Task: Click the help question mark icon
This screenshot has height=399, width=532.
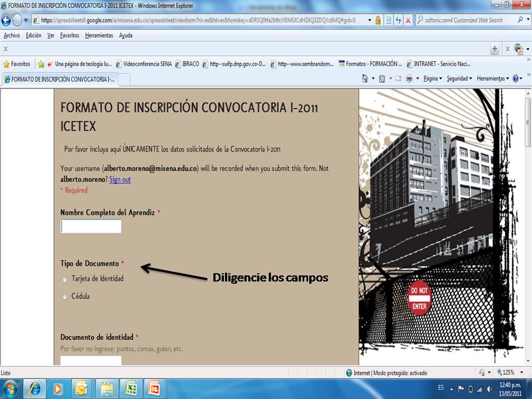Action: pos(515,78)
